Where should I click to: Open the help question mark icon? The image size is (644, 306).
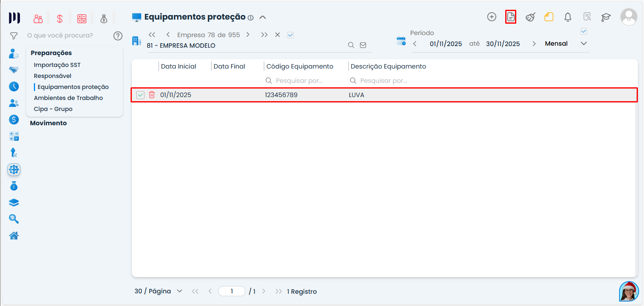click(118, 36)
